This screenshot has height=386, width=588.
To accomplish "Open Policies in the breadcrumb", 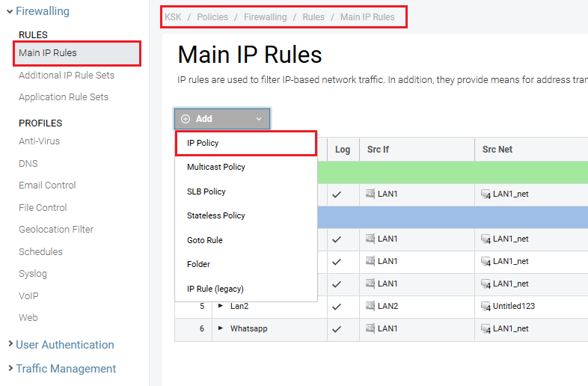I will [212, 16].
